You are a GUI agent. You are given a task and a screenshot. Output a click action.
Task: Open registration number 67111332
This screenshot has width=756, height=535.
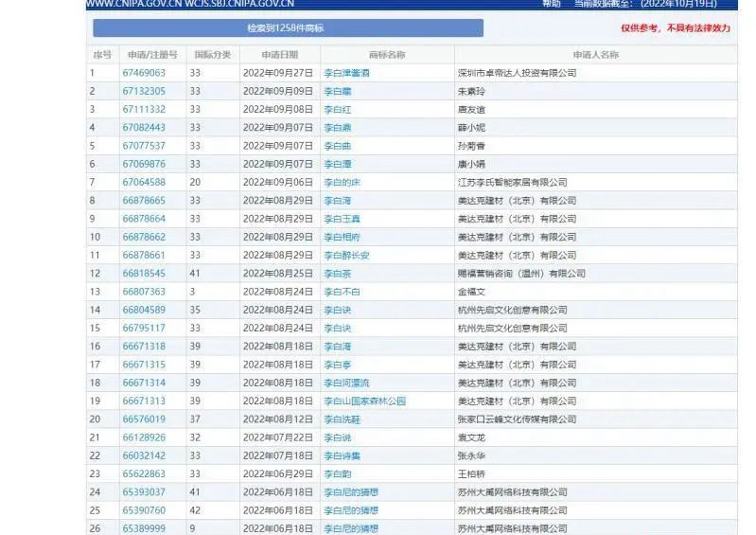click(144, 110)
